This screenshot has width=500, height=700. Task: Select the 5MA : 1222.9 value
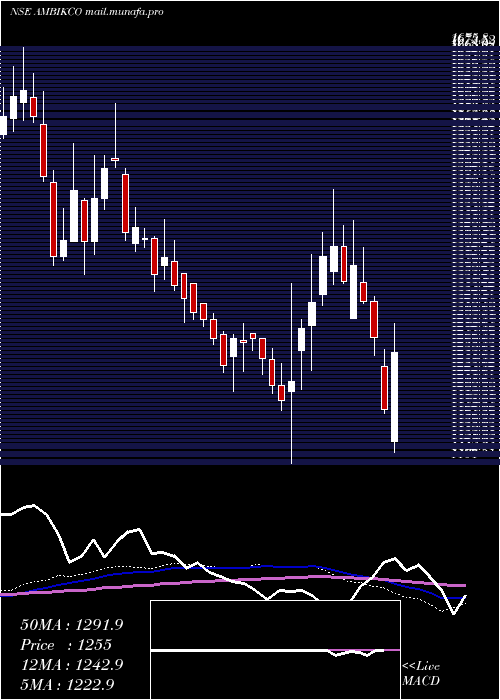click(x=68, y=684)
